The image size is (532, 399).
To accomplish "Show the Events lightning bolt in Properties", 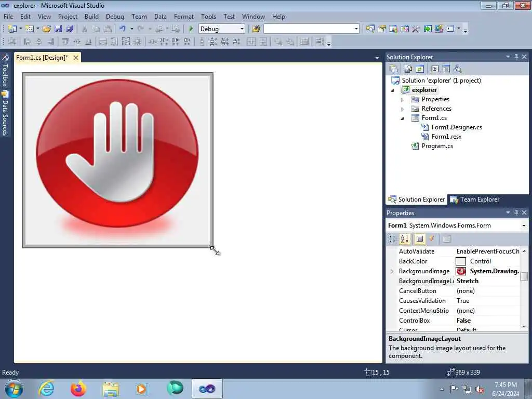I will tap(432, 239).
